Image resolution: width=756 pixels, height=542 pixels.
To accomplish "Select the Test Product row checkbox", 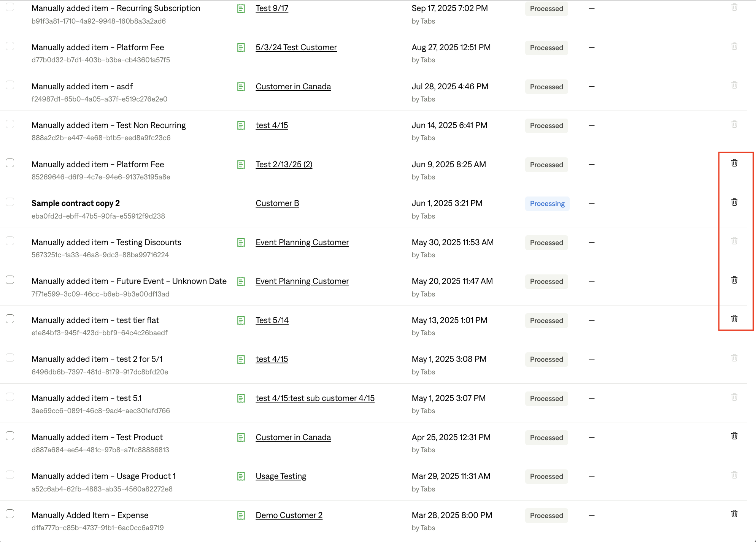I will click(x=10, y=436).
